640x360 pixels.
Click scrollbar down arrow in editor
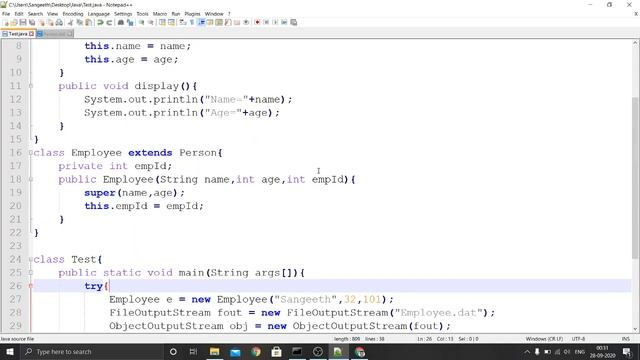[x=636, y=329]
